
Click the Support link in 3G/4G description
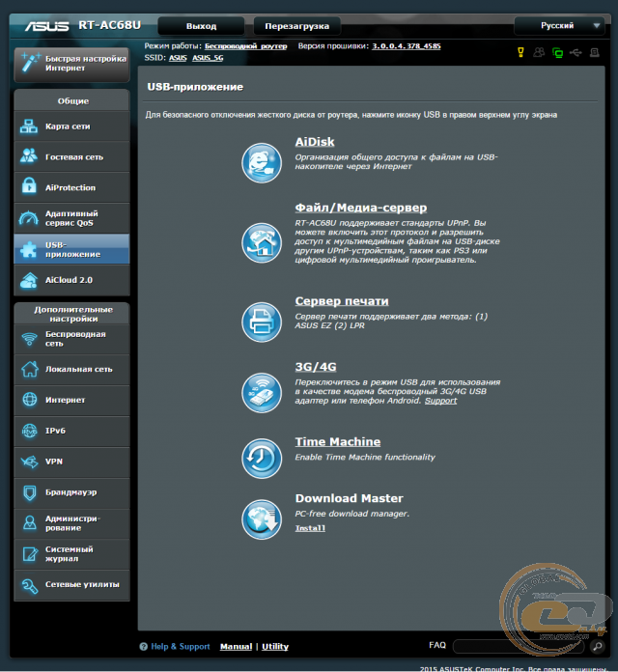(x=440, y=401)
